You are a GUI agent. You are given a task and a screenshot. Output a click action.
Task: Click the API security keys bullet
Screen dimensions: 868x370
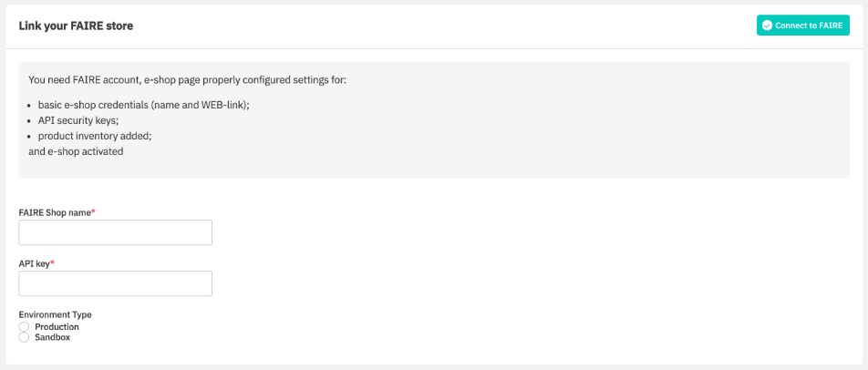coord(78,120)
